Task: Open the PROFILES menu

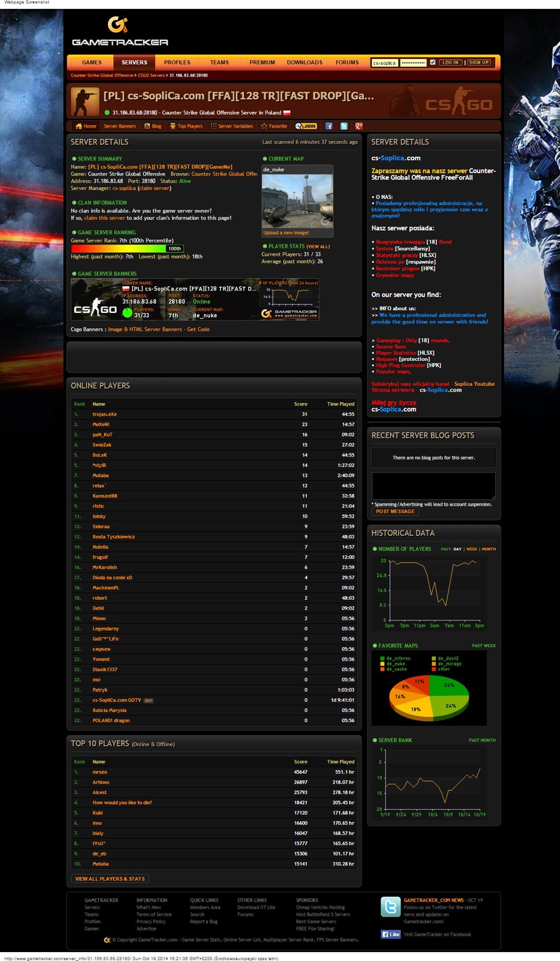Action: click(177, 62)
